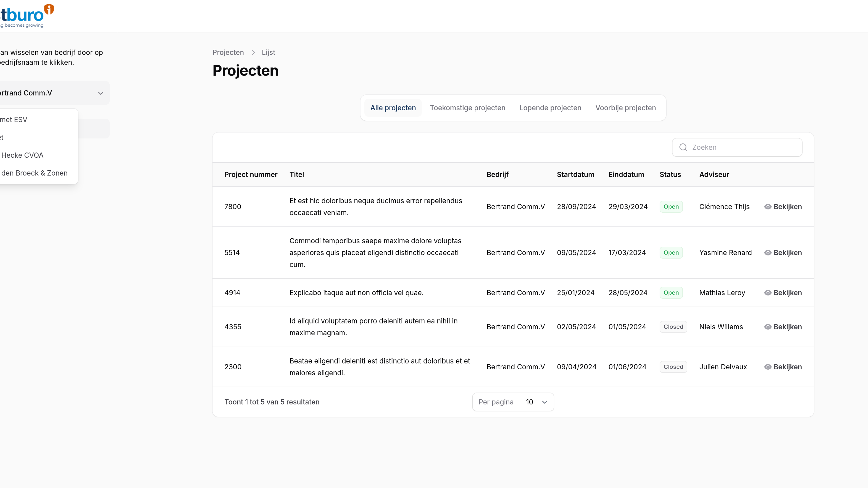
Task: Click the Open status badge of project 7800
Action: (x=671, y=207)
